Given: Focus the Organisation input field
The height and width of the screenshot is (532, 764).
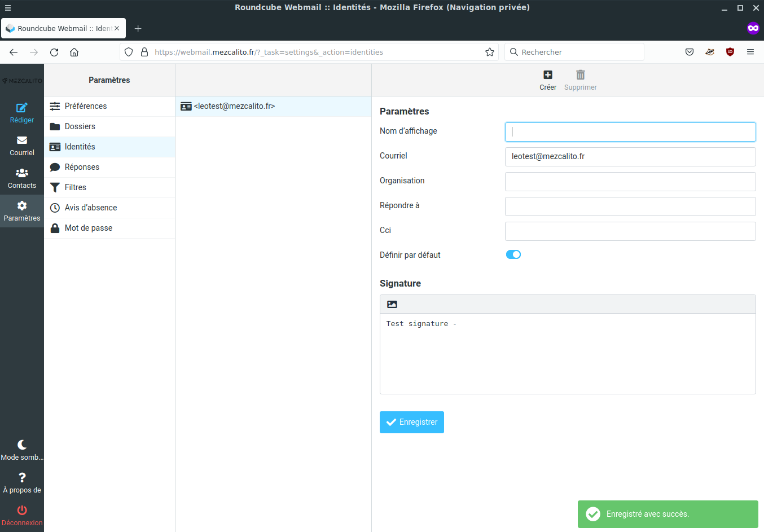Looking at the screenshot, I should click(630, 182).
